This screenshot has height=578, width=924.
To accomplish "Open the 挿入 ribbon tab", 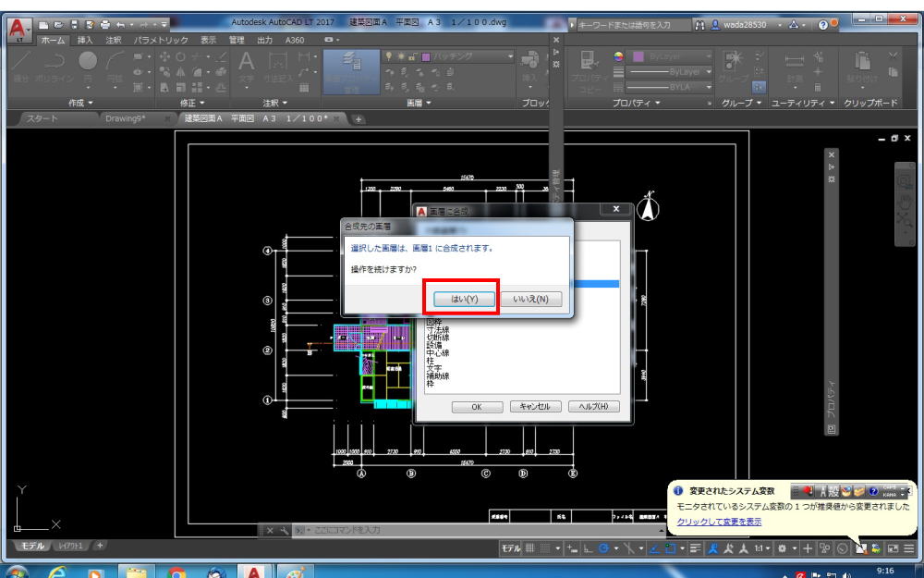I will click(85, 40).
